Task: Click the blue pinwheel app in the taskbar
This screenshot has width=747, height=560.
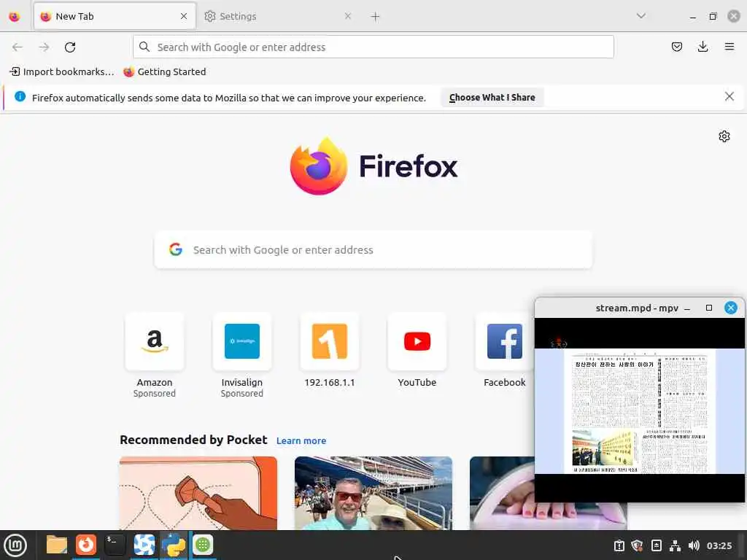Action: coord(144,545)
